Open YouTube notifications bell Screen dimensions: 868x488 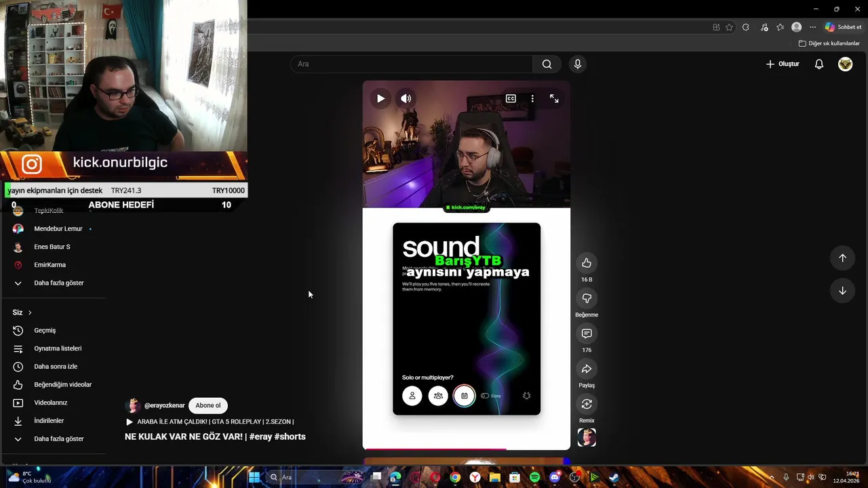click(819, 64)
